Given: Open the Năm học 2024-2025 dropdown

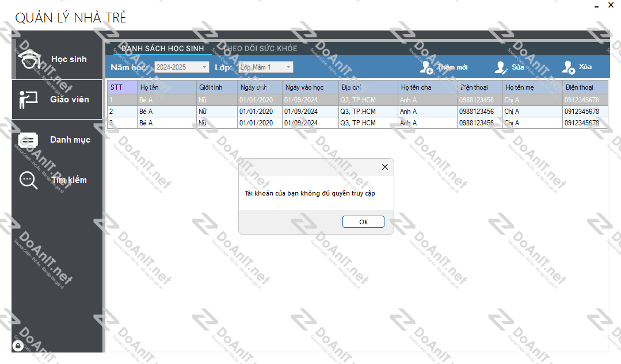Looking at the screenshot, I should pyautogui.click(x=182, y=67).
